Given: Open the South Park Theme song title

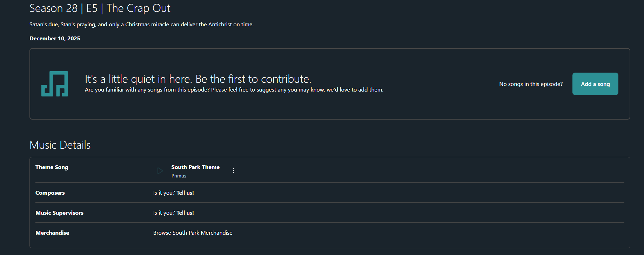Looking at the screenshot, I should (195, 167).
